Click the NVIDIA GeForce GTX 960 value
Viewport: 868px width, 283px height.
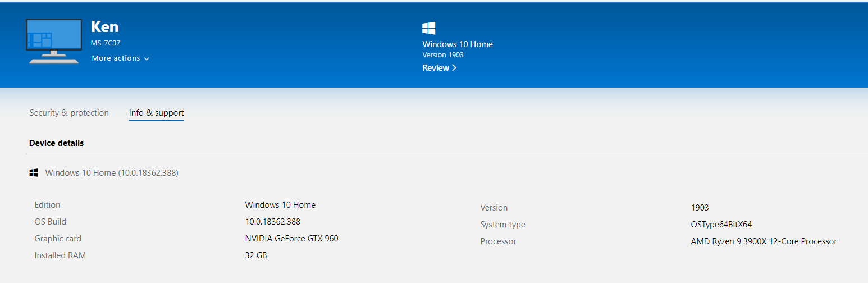click(x=291, y=239)
